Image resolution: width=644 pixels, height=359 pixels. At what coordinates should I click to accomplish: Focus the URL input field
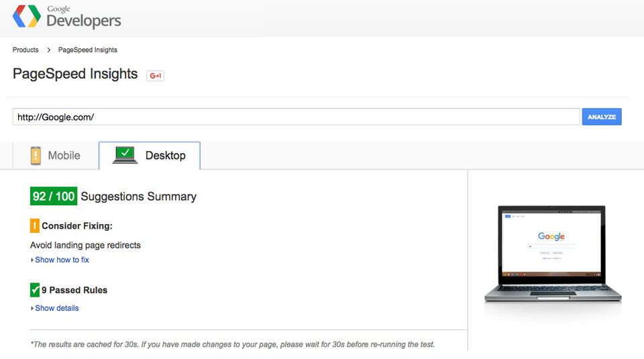pyautogui.click(x=296, y=117)
